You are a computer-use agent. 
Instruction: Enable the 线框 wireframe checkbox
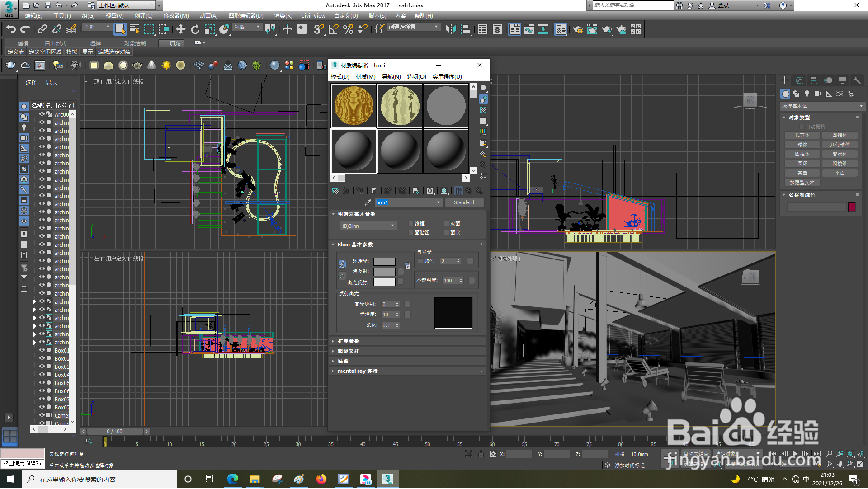(x=411, y=224)
